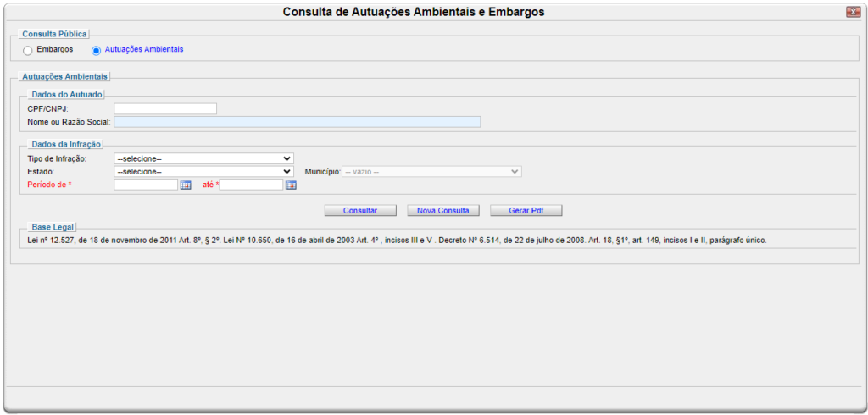
Task: Click the Consulta Pública section label
Action: coord(56,34)
